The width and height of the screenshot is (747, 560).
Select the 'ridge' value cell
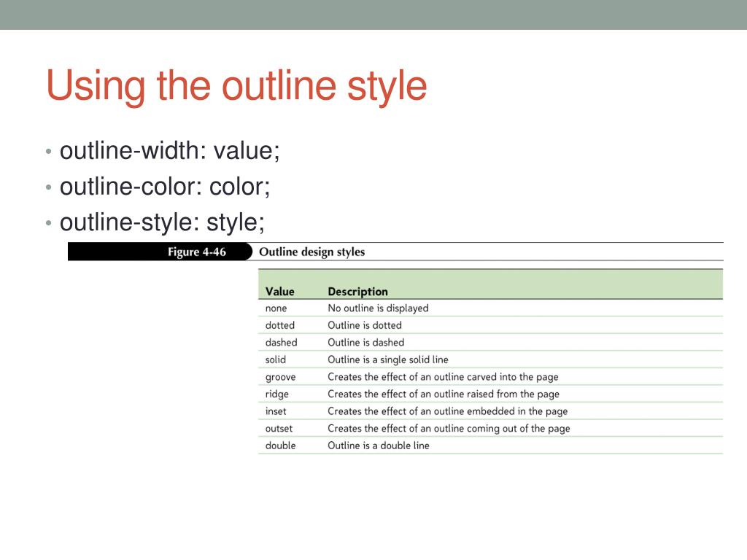point(276,394)
